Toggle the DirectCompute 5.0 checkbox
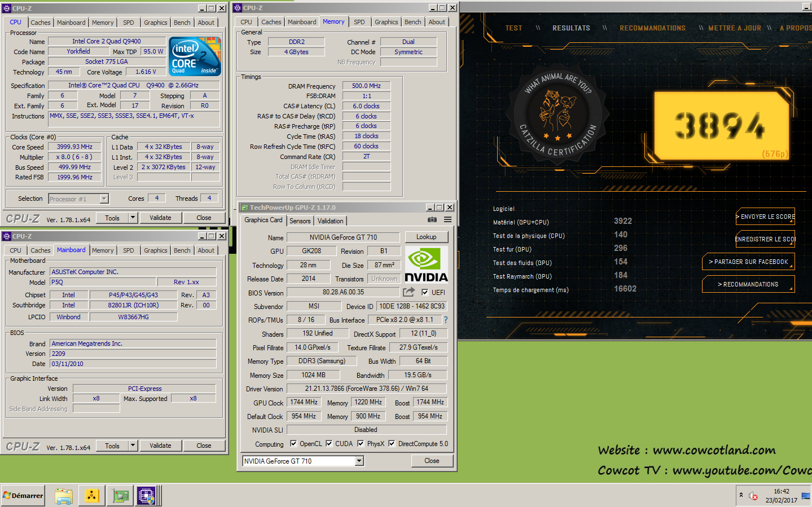Screen dimensions: 812x507 (392, 443)
